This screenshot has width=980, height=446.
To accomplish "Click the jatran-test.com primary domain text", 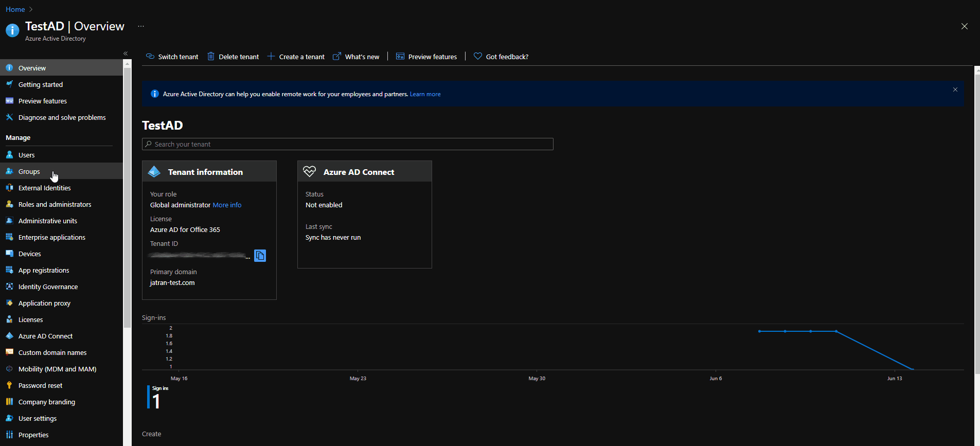I will coord(172,282).
